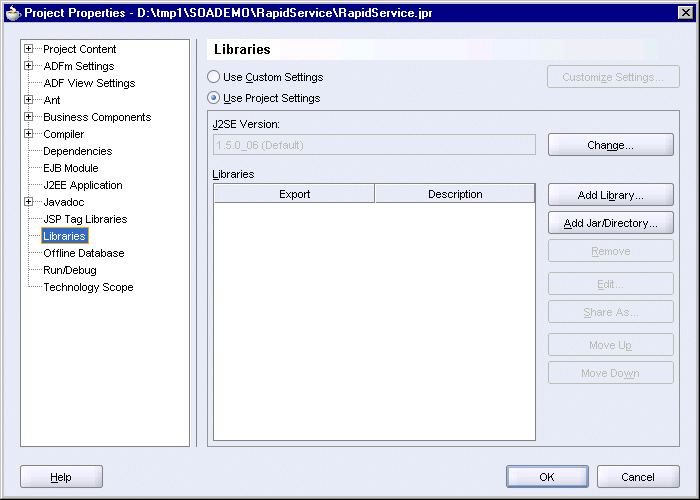Click the JDeveloper icon in title bar
Screen dimensions: 700x500
point(13,12)
